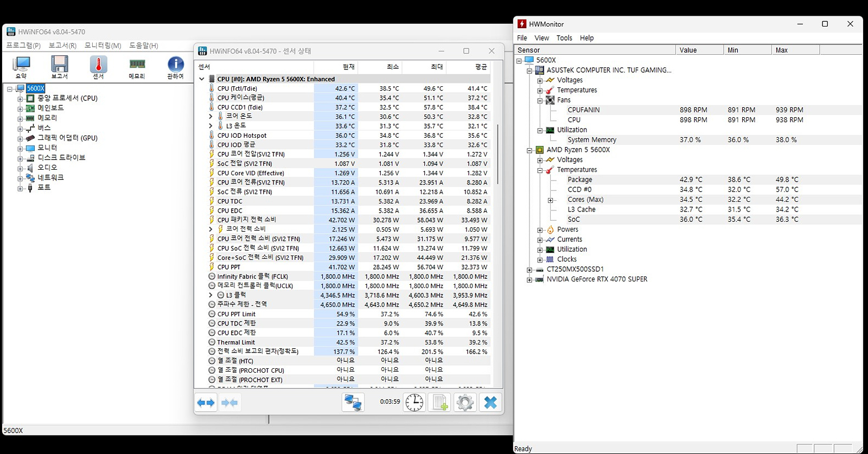Click the HWMonitor Powers flame icon

point(550,229)
